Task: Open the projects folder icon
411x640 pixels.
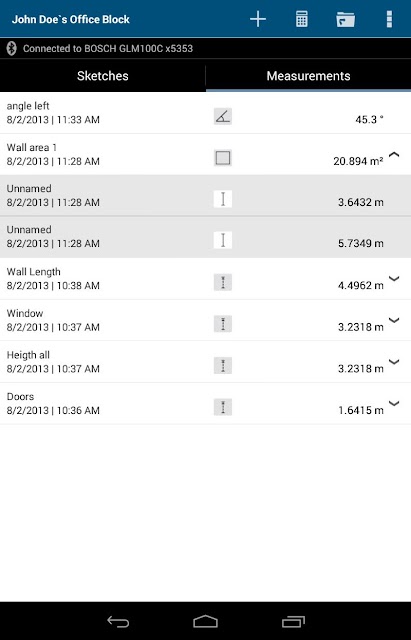Action: point(345,19)
